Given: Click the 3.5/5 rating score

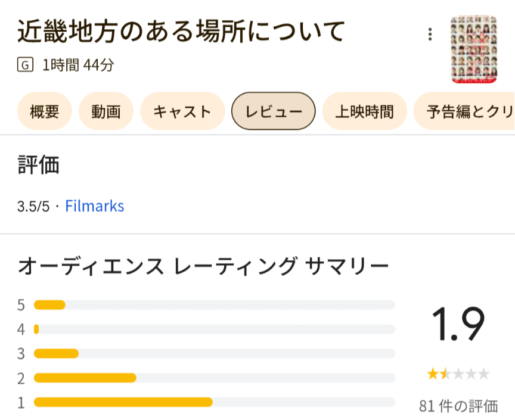Looking at the screenshot, I should click(33, 207).
